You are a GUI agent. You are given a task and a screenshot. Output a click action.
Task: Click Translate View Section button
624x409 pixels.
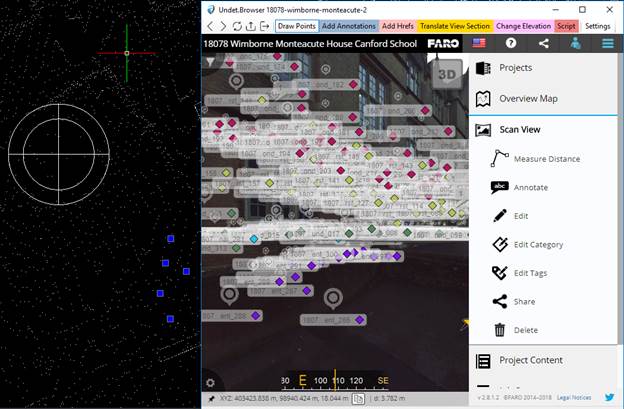[x=455, y=26]
